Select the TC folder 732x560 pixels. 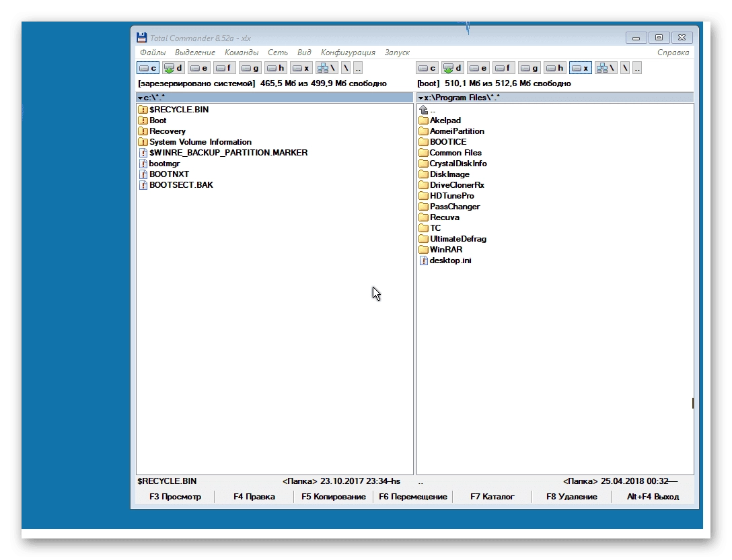tap(430, 228)
